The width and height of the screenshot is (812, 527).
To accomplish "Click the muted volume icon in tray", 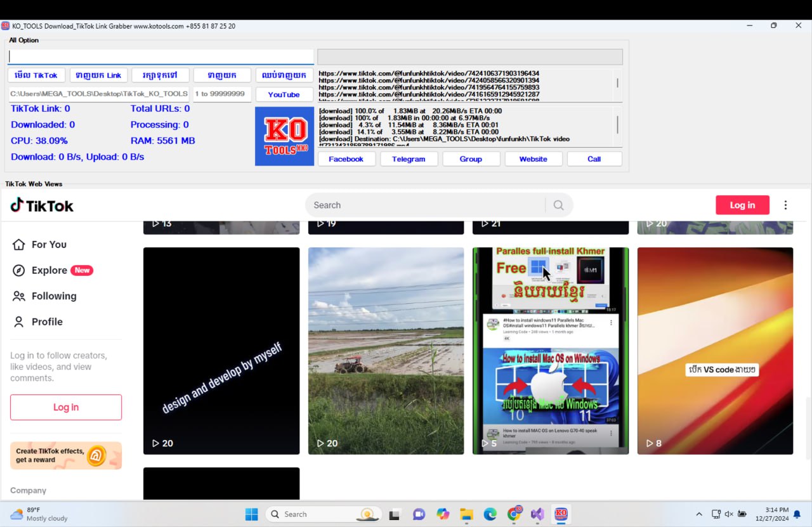I will click(x=729, y=514).
